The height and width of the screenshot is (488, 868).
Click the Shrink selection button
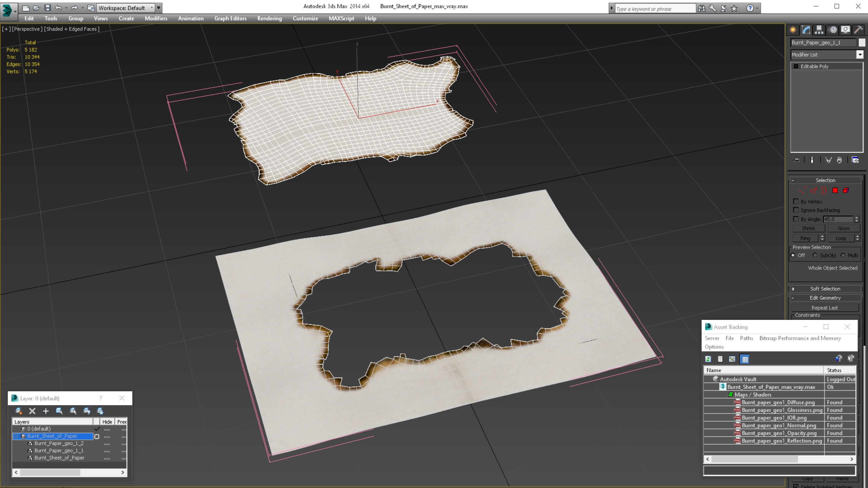tap(807, 228)
